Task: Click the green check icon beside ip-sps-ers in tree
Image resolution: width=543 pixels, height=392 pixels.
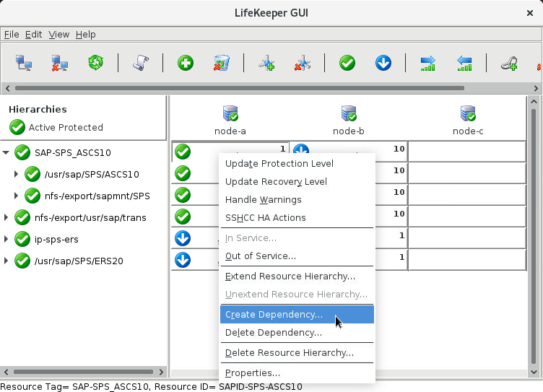Action: click(x=22, y=239)
